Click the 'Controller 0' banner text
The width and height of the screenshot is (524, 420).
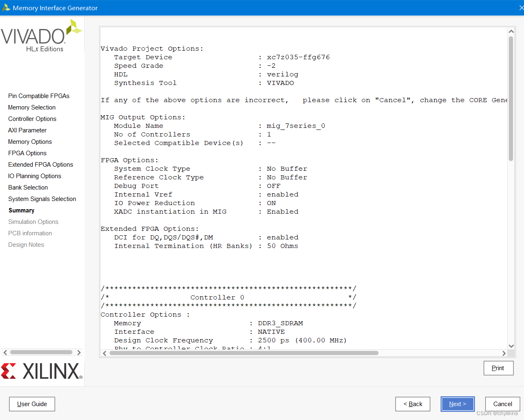(217, 297)
